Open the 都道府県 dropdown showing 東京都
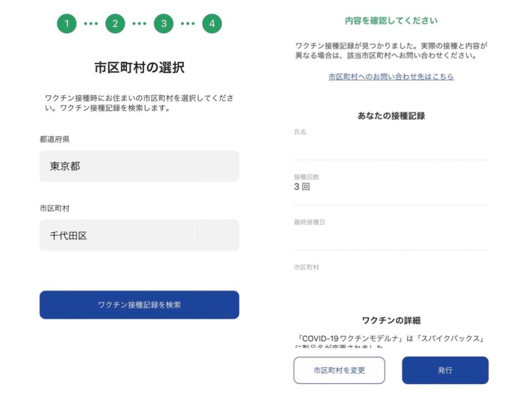532x399 pixels. (139, 166)
